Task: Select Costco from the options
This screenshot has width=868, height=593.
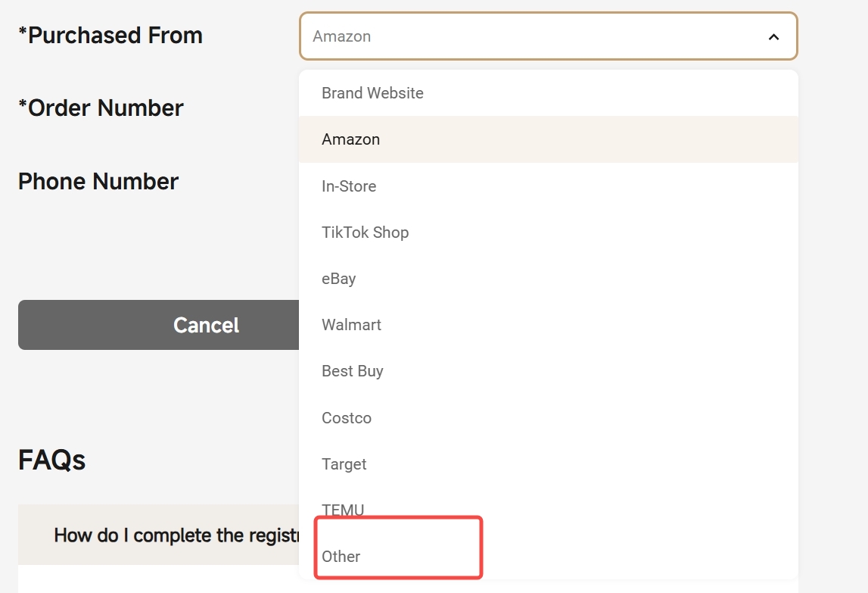Action: [548, 417]
